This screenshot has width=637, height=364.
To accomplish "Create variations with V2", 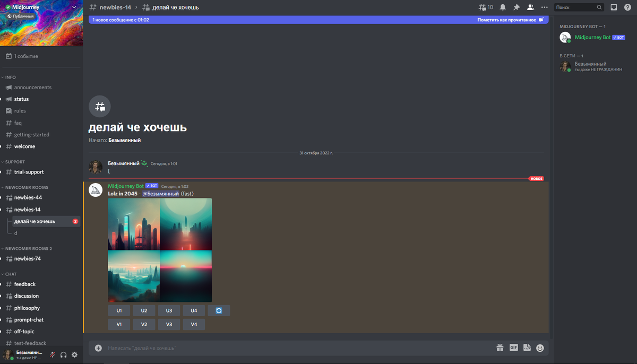I will coord(144,324).
